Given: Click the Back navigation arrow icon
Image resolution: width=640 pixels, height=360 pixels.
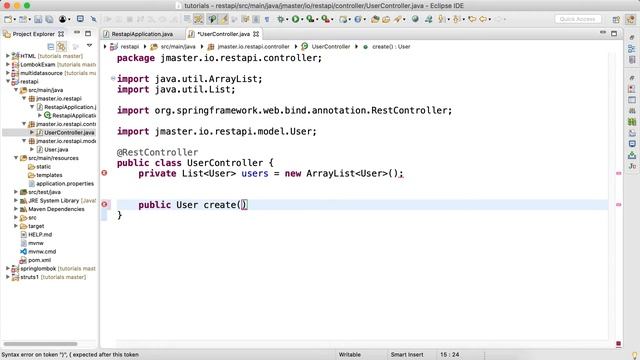Looking at the screenshot, I should point(483,19).
